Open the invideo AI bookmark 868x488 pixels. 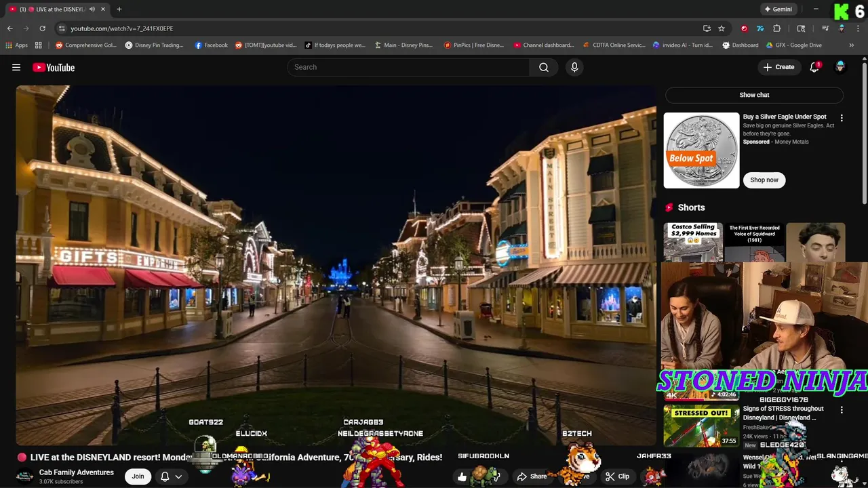683,45
